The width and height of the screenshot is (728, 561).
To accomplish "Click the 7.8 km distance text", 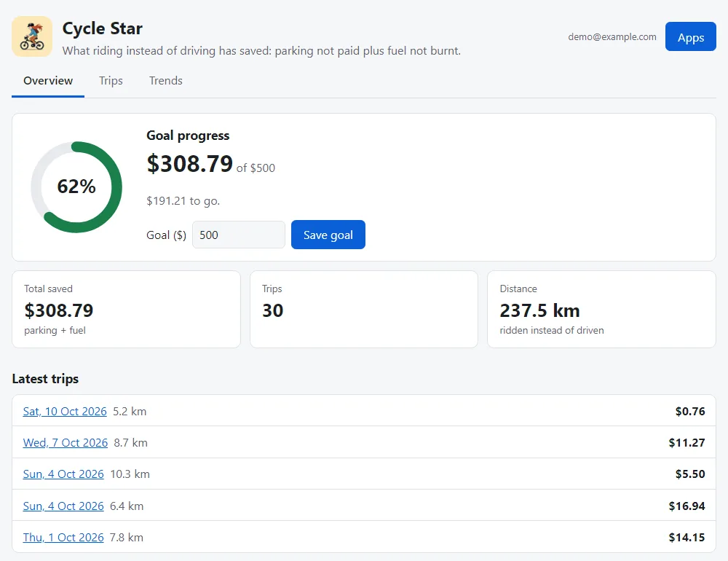I will (126, 537).
